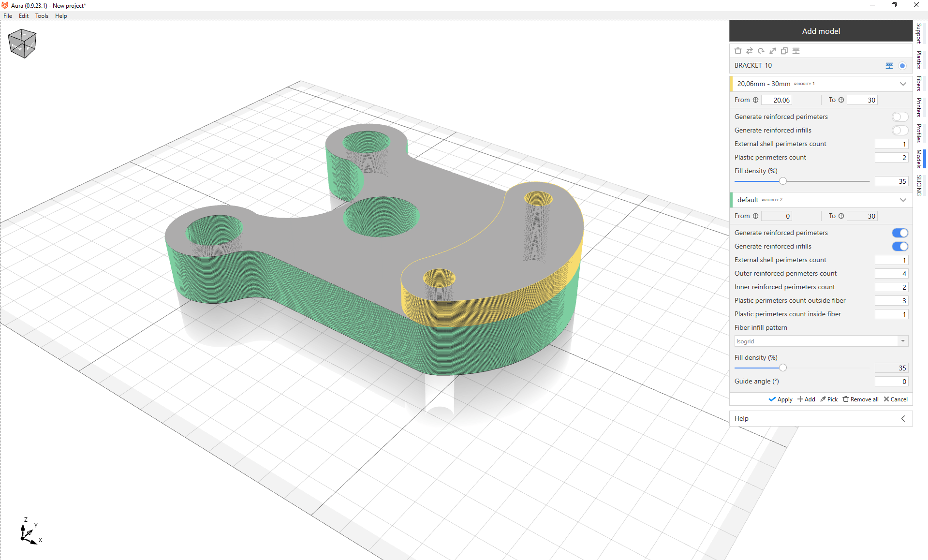This screenshot has height=560, width=928.
Task: Enable reinforced infills for 20.06mm-30mm region
Action: [900, 131]
